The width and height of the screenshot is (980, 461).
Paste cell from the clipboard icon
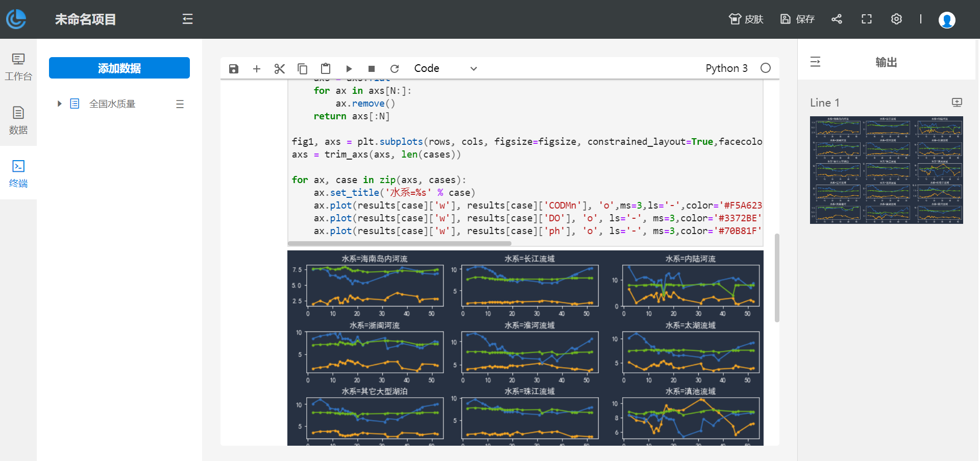pos(325,69)
